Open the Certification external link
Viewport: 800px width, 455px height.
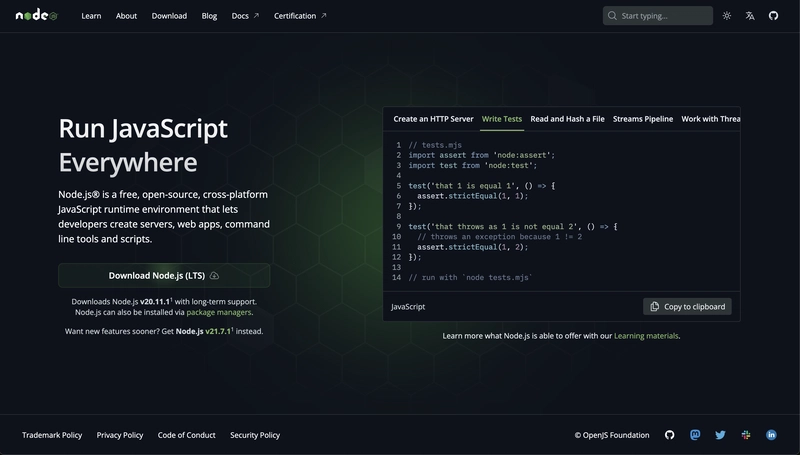[x=300, y=16]
